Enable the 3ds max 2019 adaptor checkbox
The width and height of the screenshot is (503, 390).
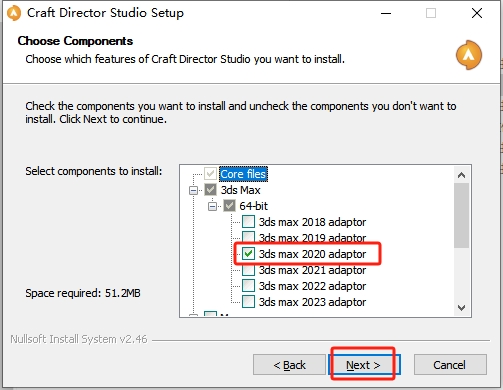248,237
